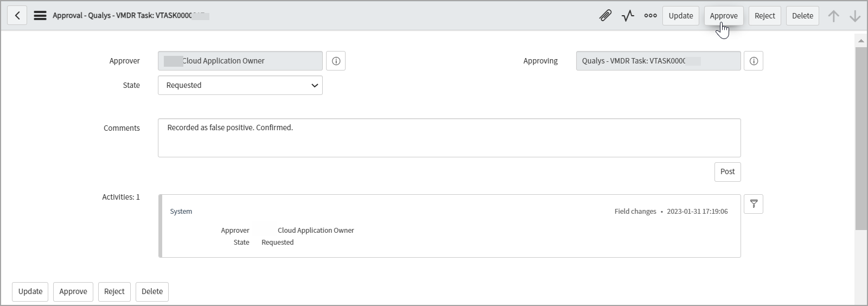Click the bottom Approve button

coord(73,291)
